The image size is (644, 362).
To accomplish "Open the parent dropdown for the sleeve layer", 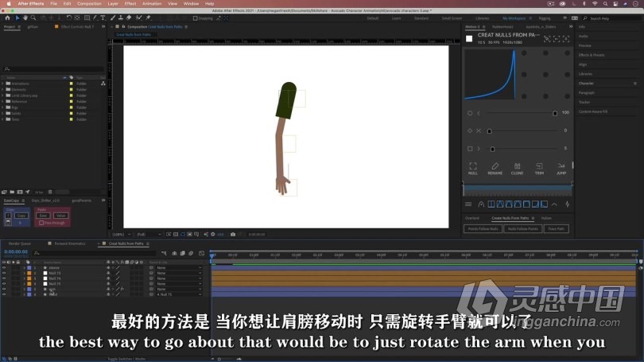I will coord(179,267).
